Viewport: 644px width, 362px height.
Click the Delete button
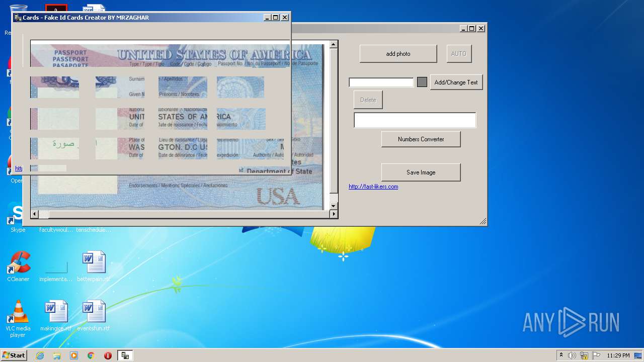point(368,100)
